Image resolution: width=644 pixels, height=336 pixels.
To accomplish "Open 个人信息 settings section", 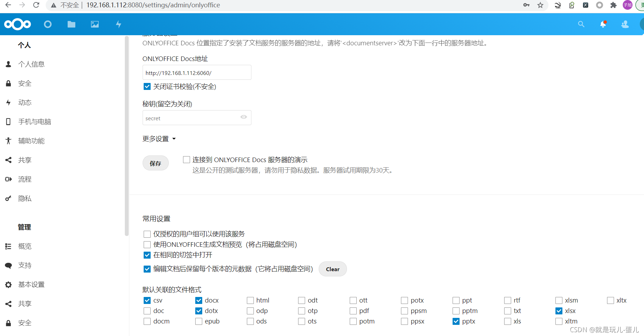I will coord(31,64).
